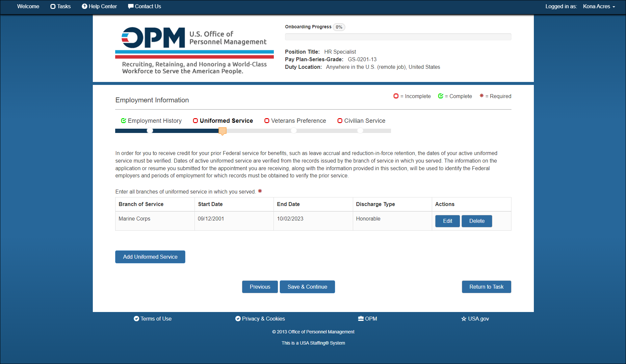Click the Contact Us speech bubble icon

(131, 7)
